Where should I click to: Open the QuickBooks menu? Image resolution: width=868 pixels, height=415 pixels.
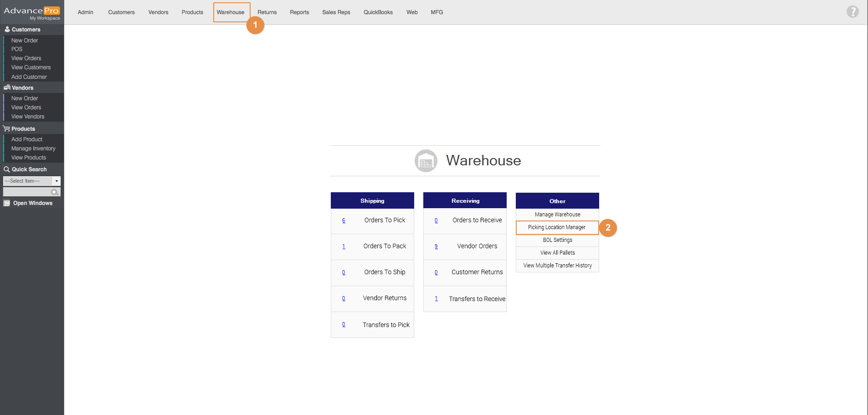point(378,12)
